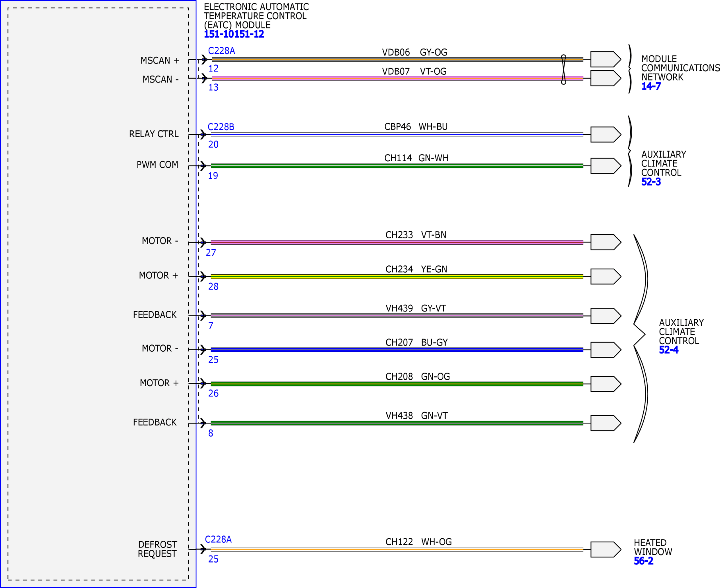
Task: Click the C228A connector label near MSCAN +
Action: point(221,51)
